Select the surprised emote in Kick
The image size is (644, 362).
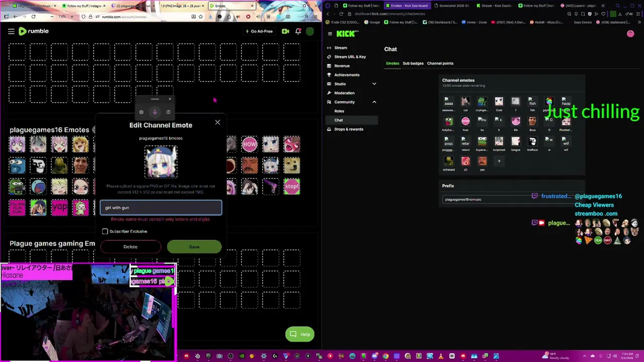pos(499,142)
